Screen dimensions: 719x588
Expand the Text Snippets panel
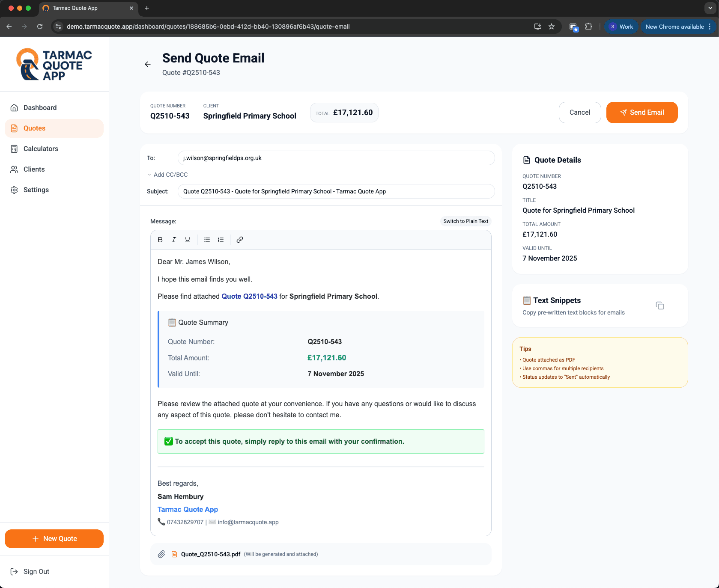click(557, 300)
